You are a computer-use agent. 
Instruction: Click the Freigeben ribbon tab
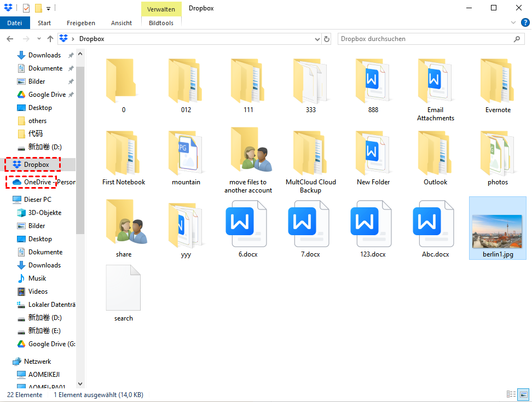click(81, 23)
